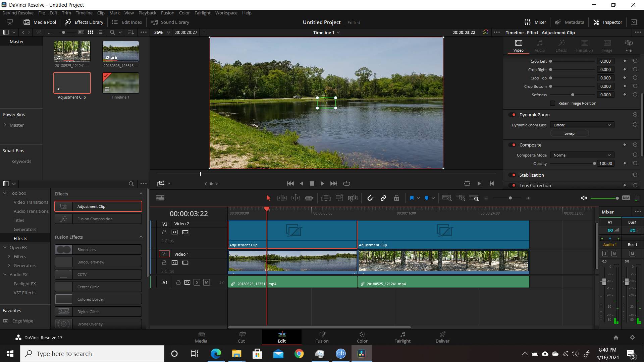This screenshot has height=362, width=644.
Task: Adjust the Opacity slider
Action: point(594,164)
